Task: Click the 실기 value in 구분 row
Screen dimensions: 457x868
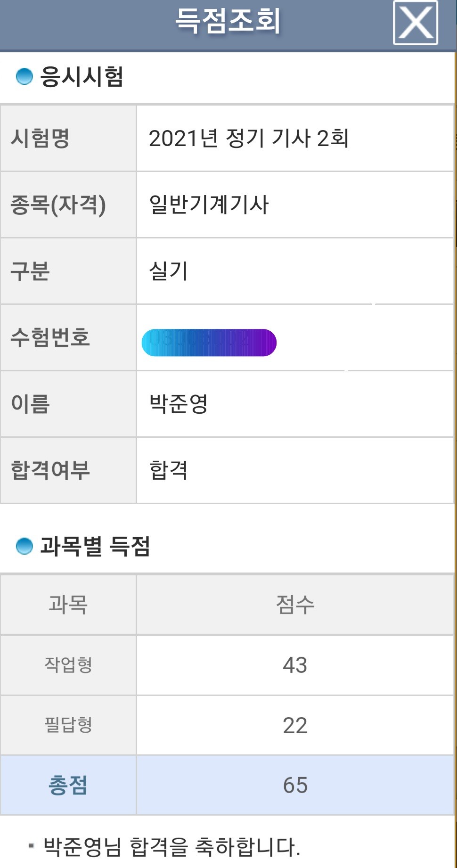Action: [168, 271]
